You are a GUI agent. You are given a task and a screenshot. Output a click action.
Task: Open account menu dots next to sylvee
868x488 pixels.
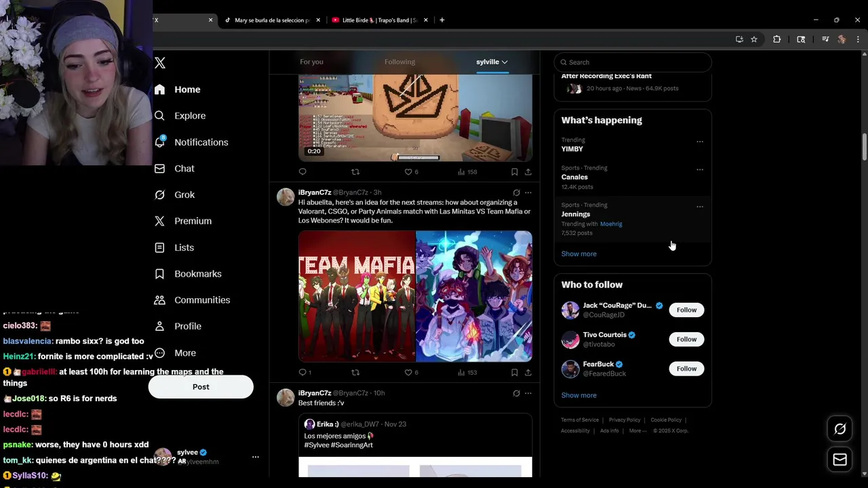pyautogui.click(x=256, y=457)
